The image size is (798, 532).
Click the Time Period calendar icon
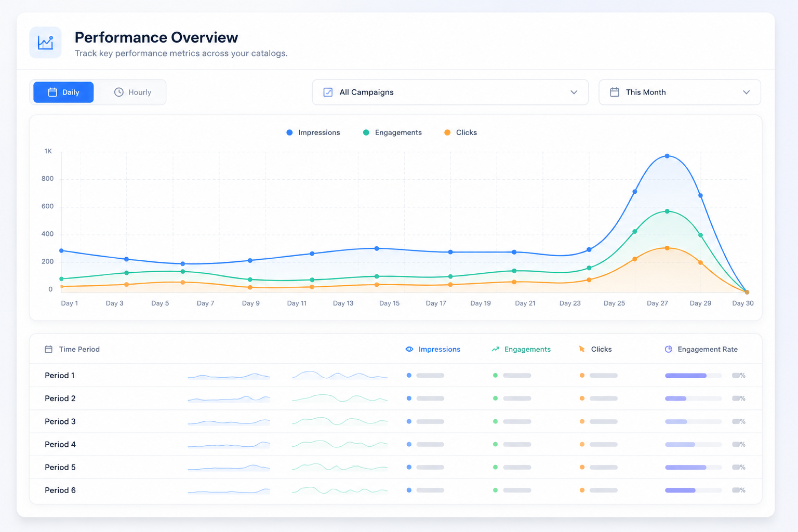49,349
